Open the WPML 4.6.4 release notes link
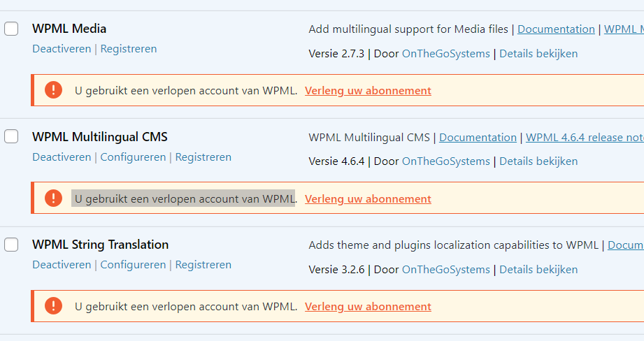644x341 pixels. tap(585, 138)
